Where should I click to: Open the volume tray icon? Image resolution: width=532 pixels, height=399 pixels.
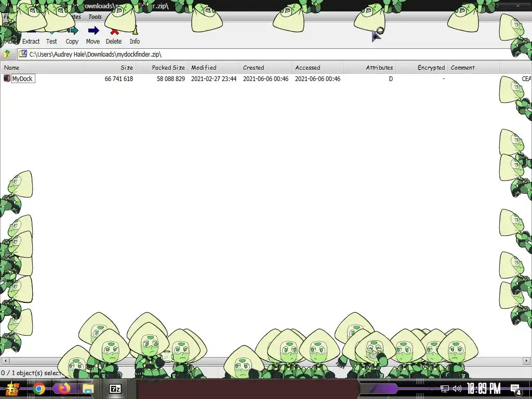[457, 389]
